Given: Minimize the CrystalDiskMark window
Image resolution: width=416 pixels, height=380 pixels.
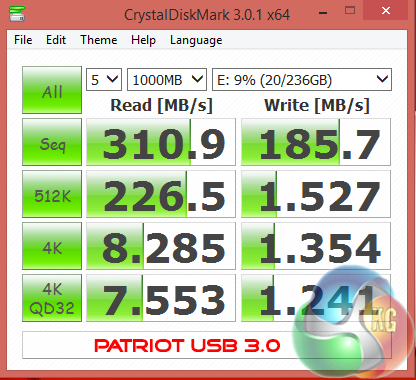Looking at the screenshot, I should tap(323, 11).
